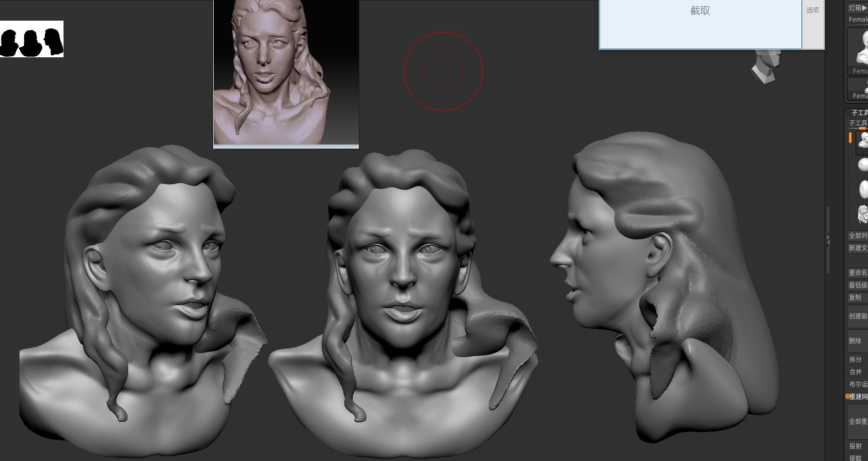Collapse the 子工具 panel header
Viewport: 868px width, 461px height.
(x=859, y=112)
